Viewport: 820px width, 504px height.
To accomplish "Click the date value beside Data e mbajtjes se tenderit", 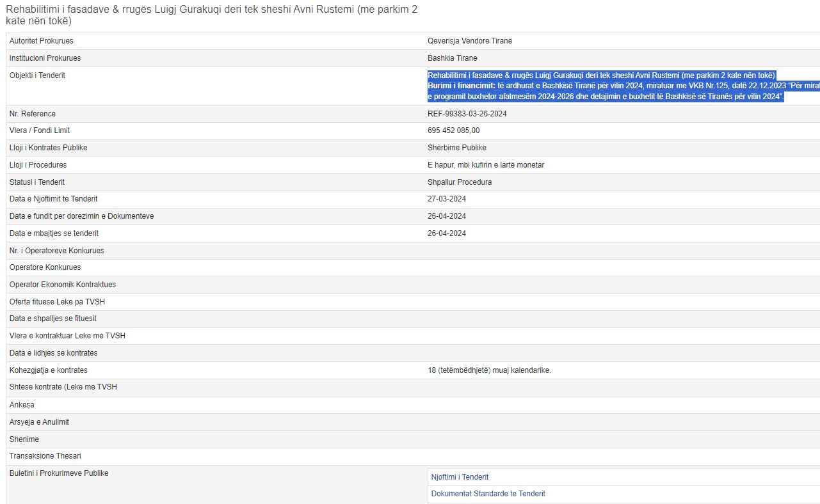I will click(x=446, y=233).
